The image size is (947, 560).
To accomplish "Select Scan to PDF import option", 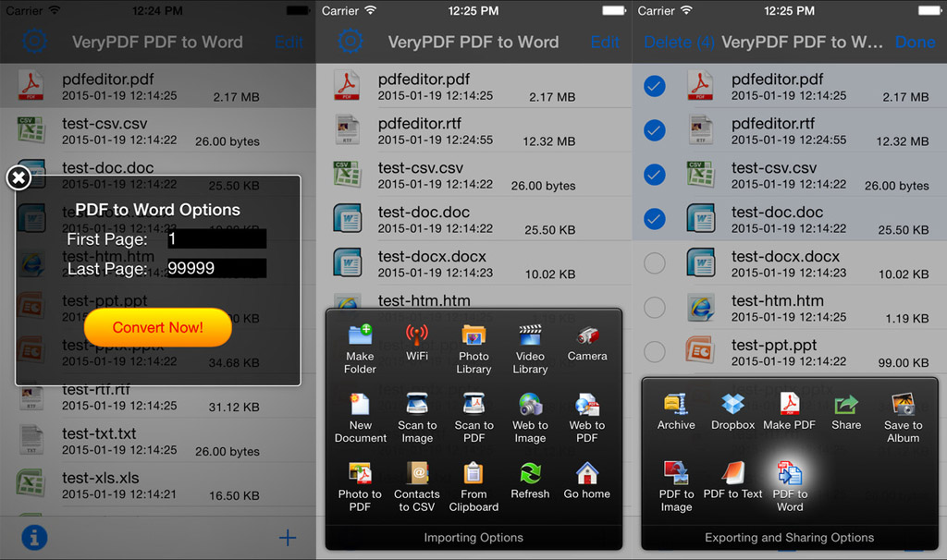I will pyautogui.click(x=473, y=418).
